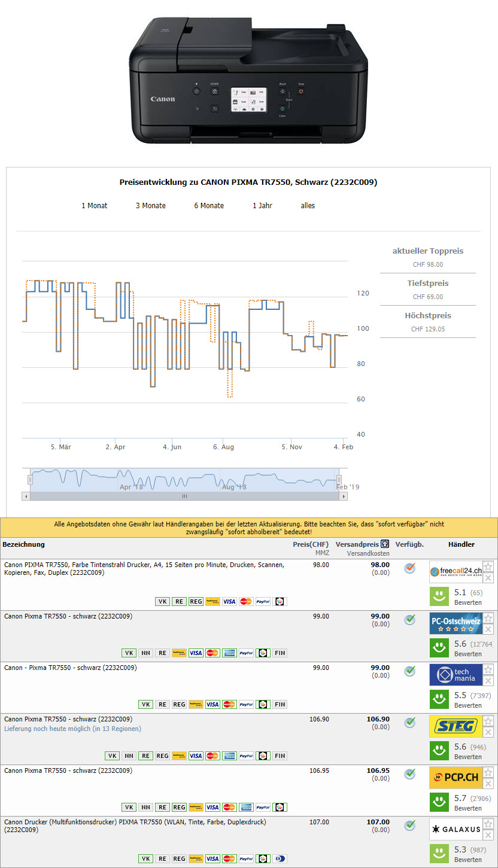Switch chart range to 6 Monate

pyautogui.click(x=209, y=206)
